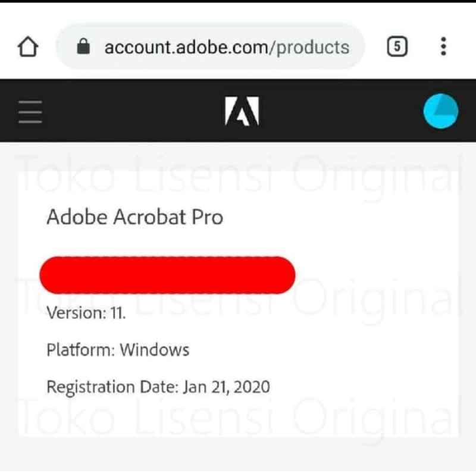This screenshot has height=476, width=476.
Task: Tap the tab switcher icon labeled 5
Action: click(396, 45)
